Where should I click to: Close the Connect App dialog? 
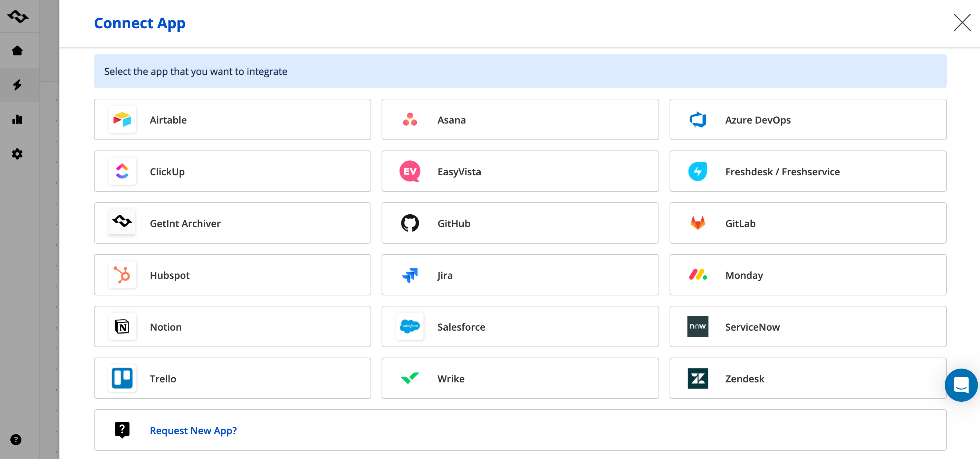[x=962, y=22]
